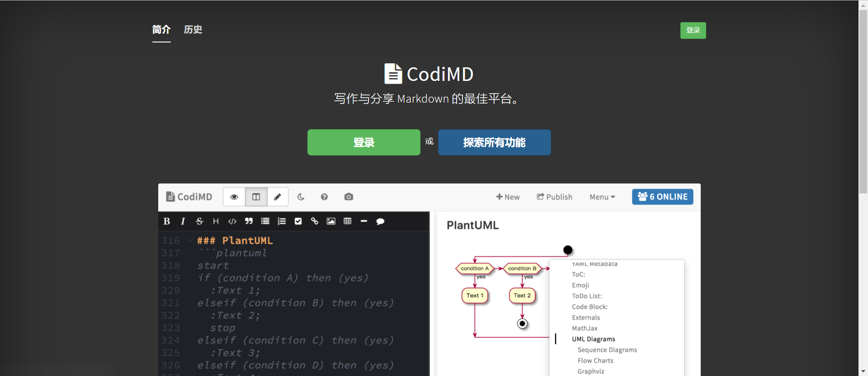868x376 pixels.
Task: Open Flow Charts sub-entry
Action: (x=595, y=361)
